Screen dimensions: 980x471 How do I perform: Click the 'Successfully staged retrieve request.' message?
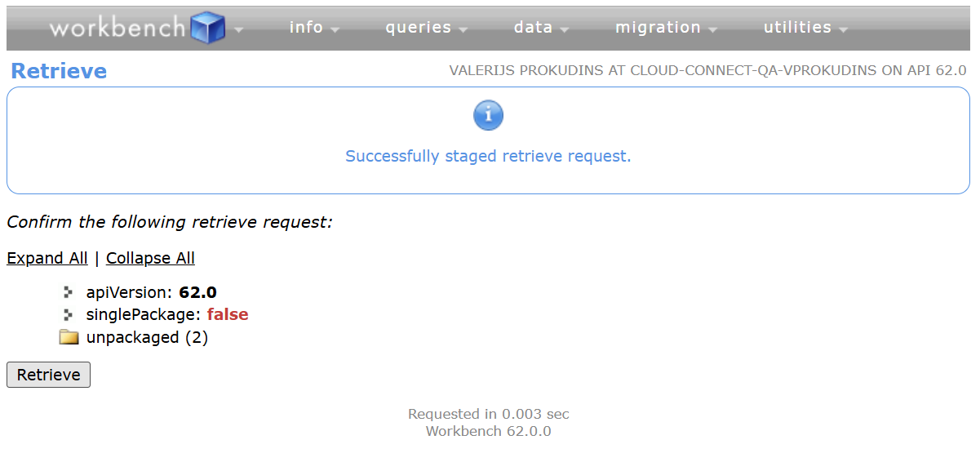[488, 156]
